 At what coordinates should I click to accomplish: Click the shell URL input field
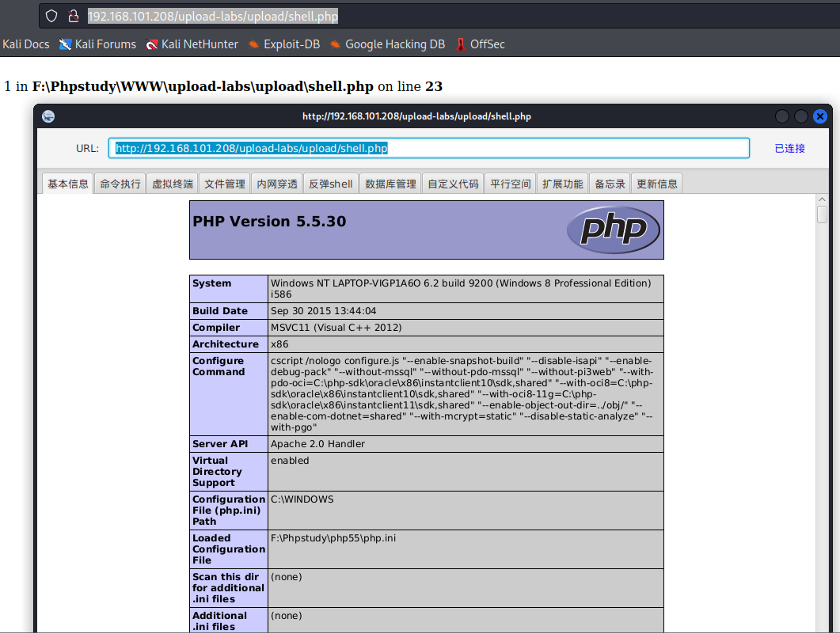pyautogui.click(x=428, y=148)
